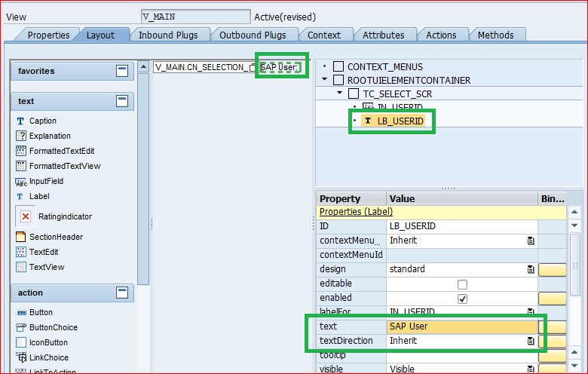Select the IconButton element icon
This screenshot has width=588, height=374.
click(21, 342)
